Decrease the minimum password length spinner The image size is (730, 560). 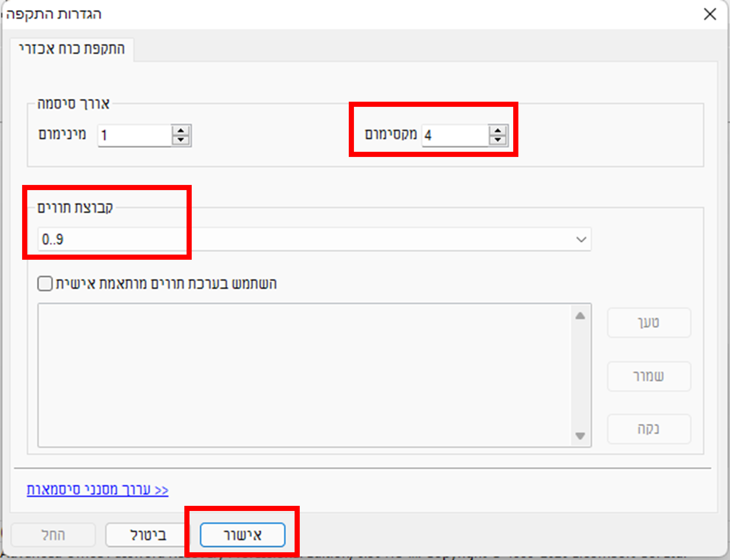[181, 140]
